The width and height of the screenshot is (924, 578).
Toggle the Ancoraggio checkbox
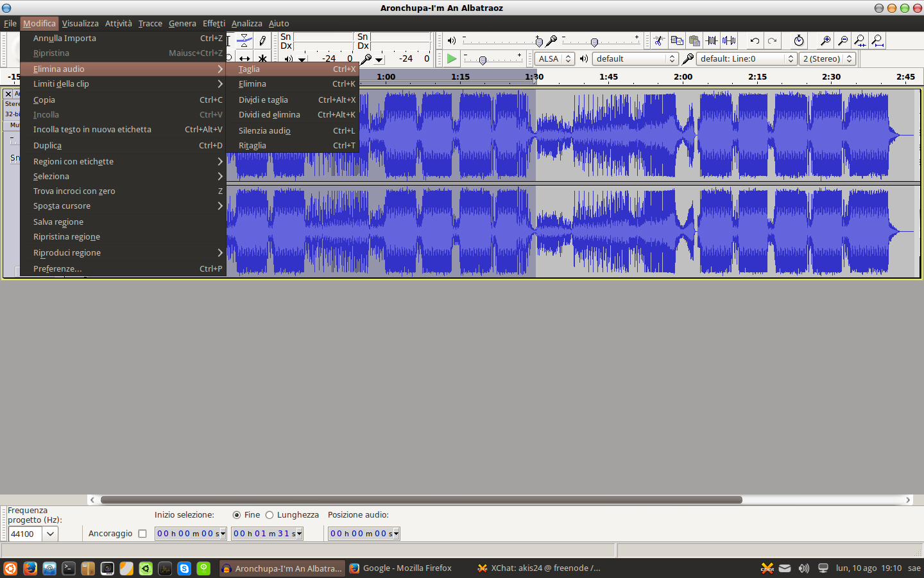click(x=142, y=534)
